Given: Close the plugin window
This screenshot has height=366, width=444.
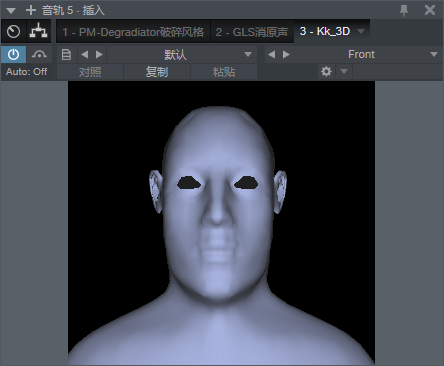Looking at the screenshot, I should 430,10.
